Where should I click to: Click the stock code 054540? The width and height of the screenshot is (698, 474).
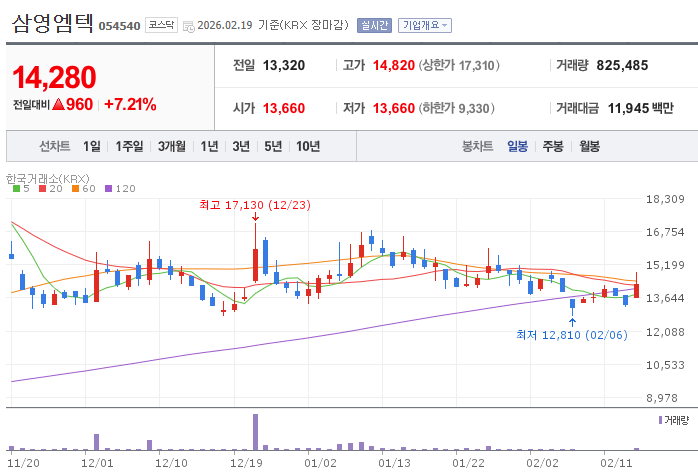(x=119, y=26)
